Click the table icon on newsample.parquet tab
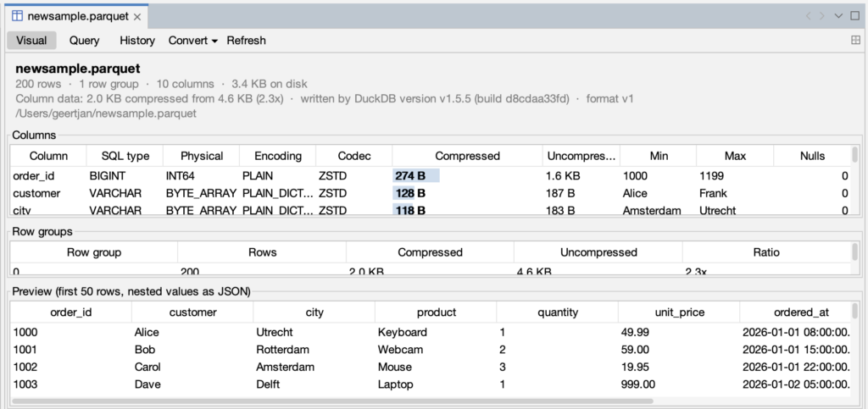 tap(17, 16)
